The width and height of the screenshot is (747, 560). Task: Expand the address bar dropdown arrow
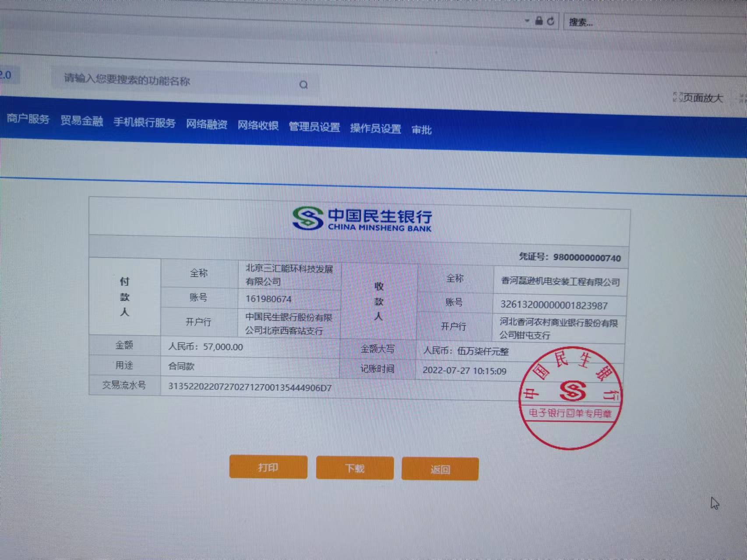pyautogui.click(x=527, y=21)
